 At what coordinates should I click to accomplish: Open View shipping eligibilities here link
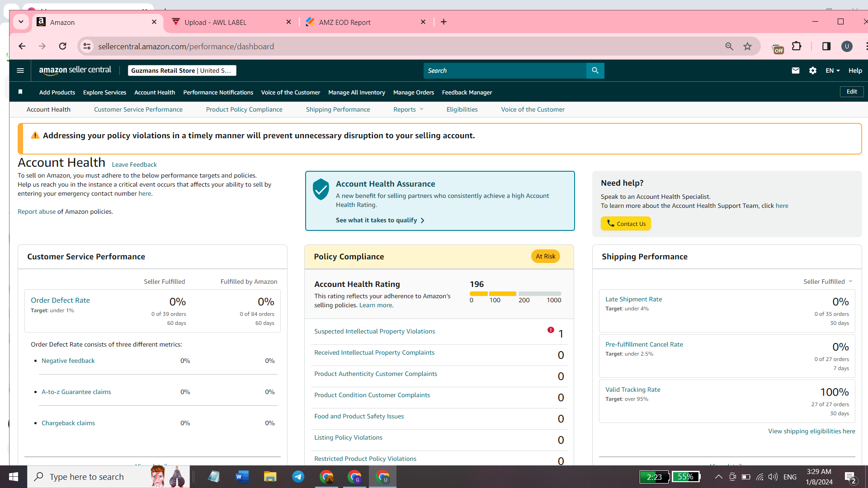811,431
